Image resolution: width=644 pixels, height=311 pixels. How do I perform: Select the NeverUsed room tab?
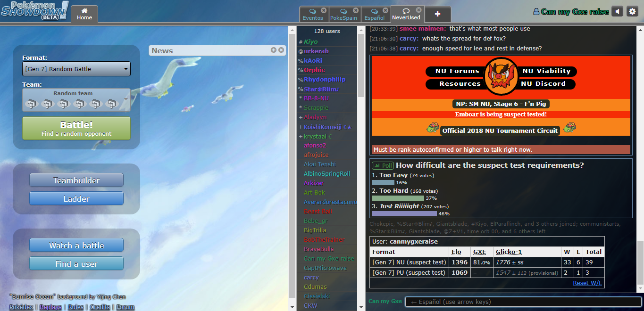406,14
